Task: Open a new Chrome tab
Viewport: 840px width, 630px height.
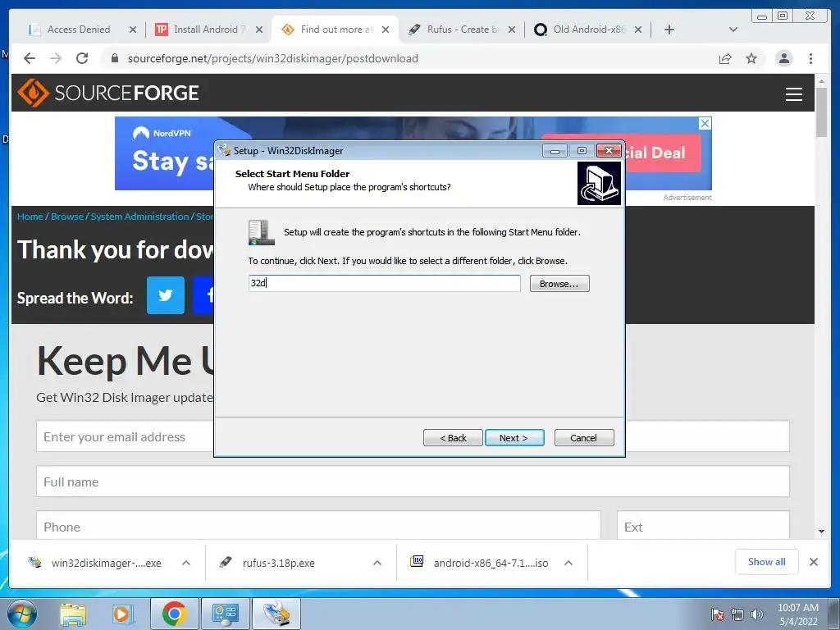Action: coord(669,30)
